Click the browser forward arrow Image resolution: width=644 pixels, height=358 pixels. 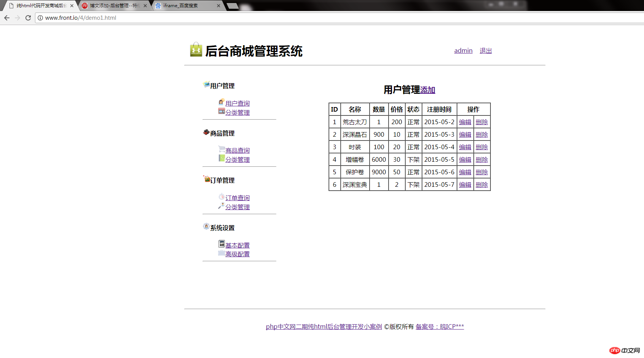(x=17, y=18)
